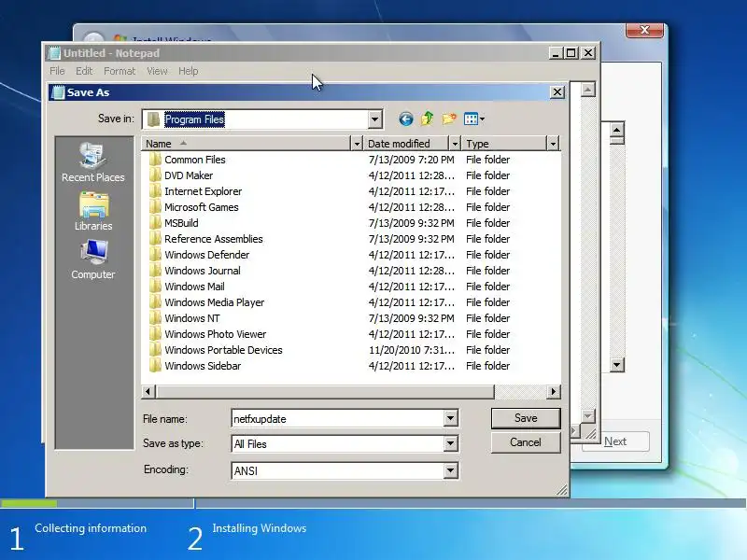Select the Windows Journal folder icon
The height and width of the screenshot is (560, 747).
click(x=155, y=271)
